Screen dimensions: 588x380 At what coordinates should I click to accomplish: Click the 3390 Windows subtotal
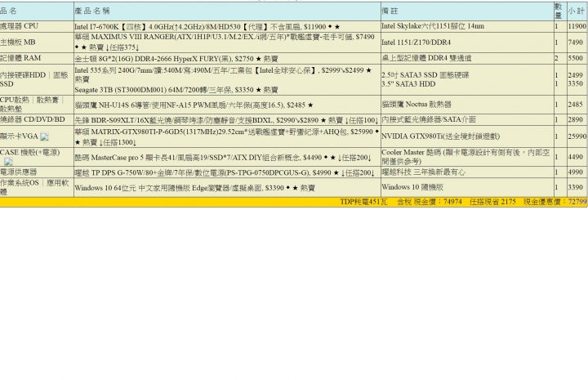point(576,187)
